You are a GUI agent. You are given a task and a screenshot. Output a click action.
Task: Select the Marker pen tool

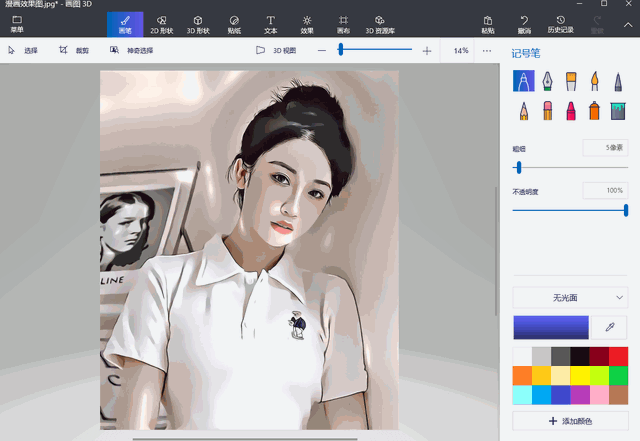523,81
